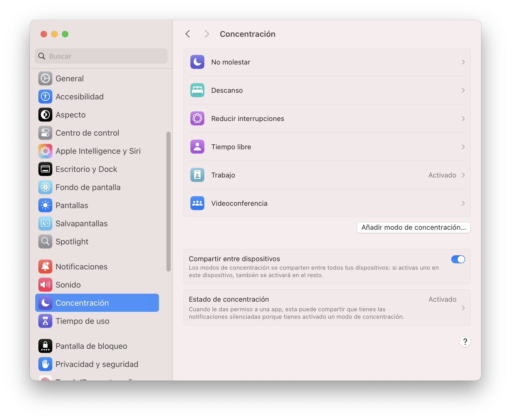The height and width of the screenshot is (420, 511).
Task: Select Privacidad y seguridad in sidebar
Action: 97,364
